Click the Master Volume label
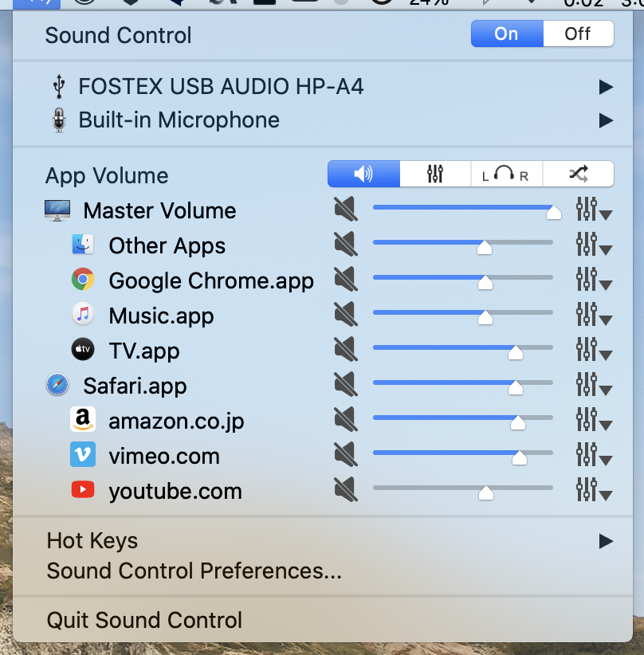The width and height of the screenshot is (644, 655). (159, 210)
